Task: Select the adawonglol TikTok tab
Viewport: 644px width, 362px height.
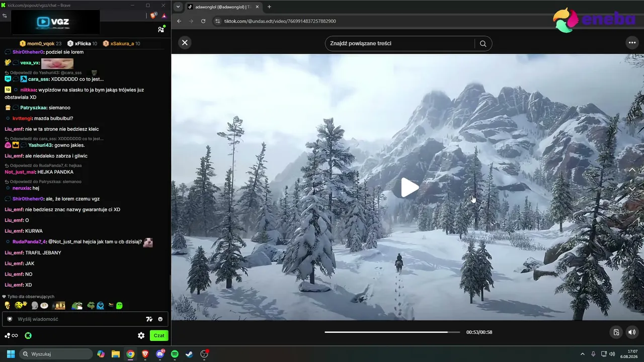Action: (223, 7)
